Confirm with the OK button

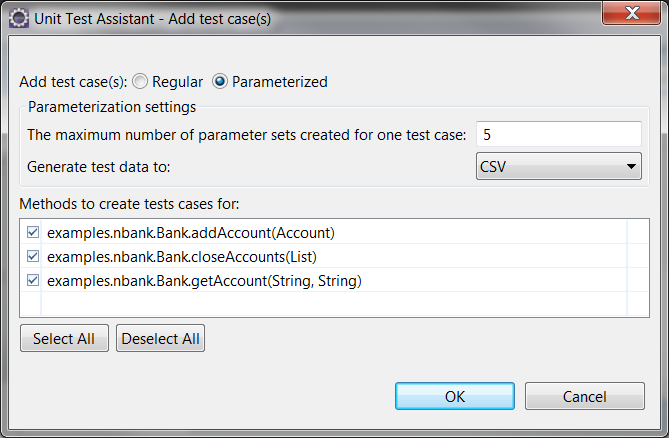pos(455,396)
